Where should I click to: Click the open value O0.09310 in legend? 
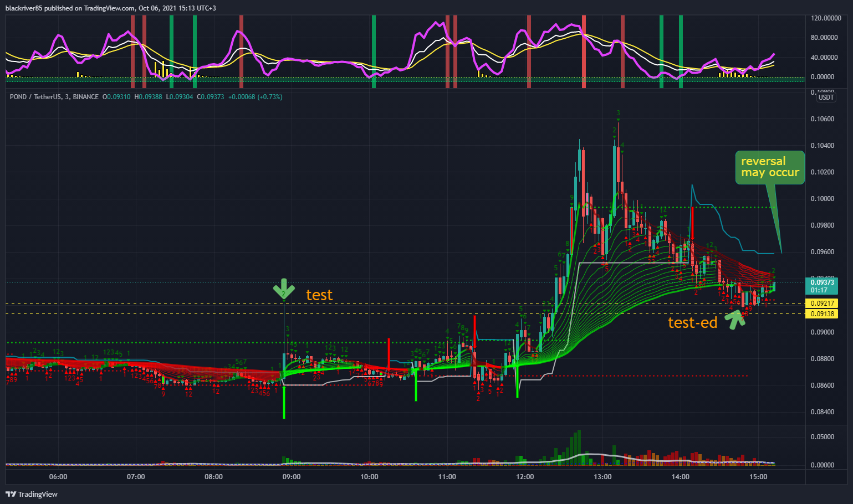(x=117, y=97)
